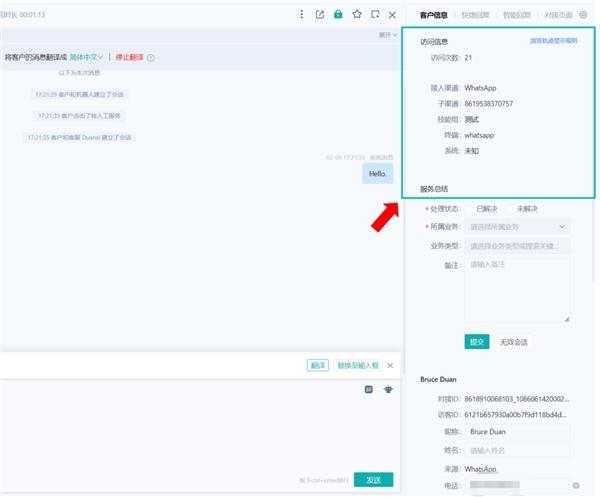Viewport: 600px width, 497px height.
Task: Mark as 无效会话 button
Action: [x=514, y=342]
